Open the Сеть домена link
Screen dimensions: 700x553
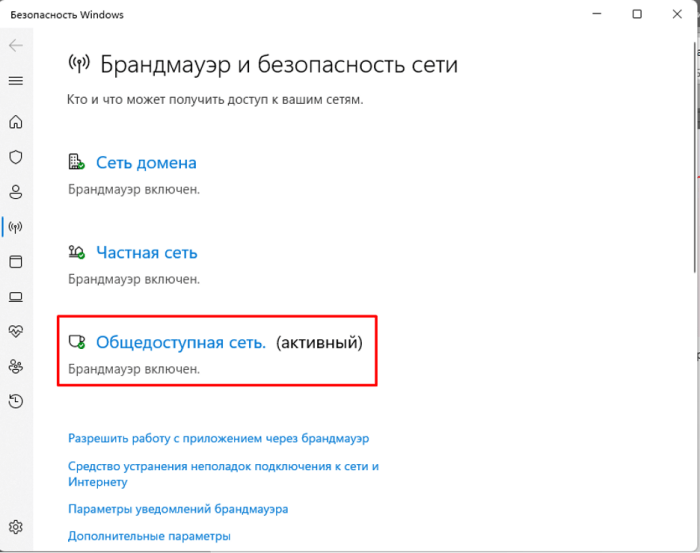point(146,163)
